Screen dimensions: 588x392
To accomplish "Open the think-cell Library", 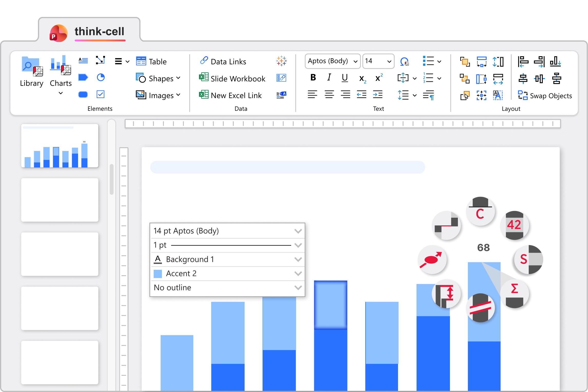I will click(31, 72).
